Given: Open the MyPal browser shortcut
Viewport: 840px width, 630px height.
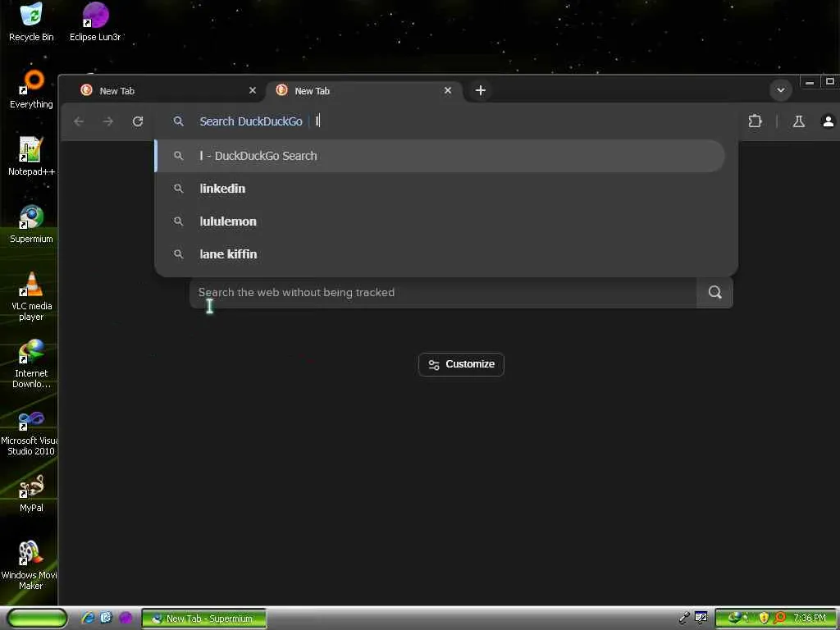Looking at the screenshot, I should pyautogui.click(x=31, y=493).
